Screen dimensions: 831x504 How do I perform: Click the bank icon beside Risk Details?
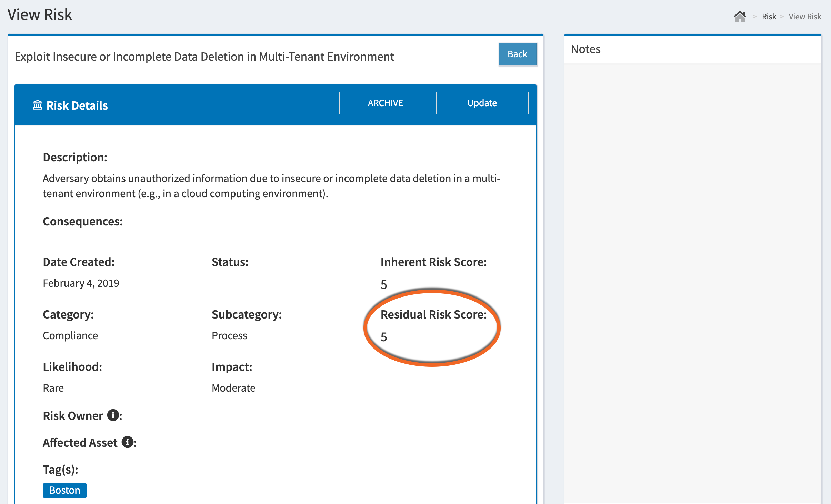click(x=38, y=104)
